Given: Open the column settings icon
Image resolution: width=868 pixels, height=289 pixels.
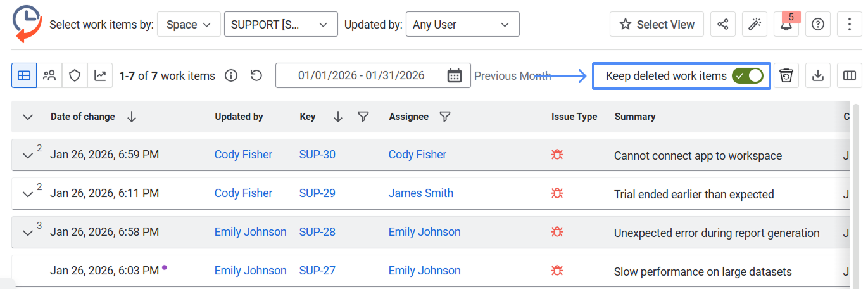Looking at the screenshot, I should (x=849, y=76).
